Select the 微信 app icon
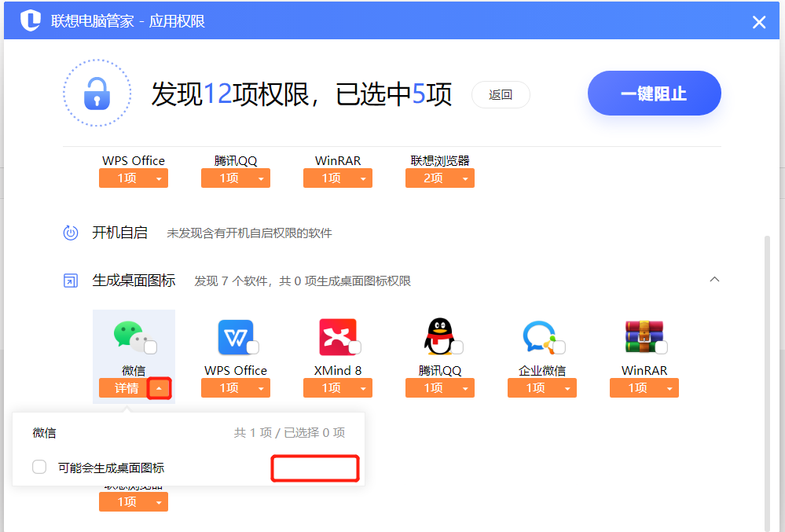Image resolution: width=785 pixels, height=532 pixels. click(x=132, y=336)
